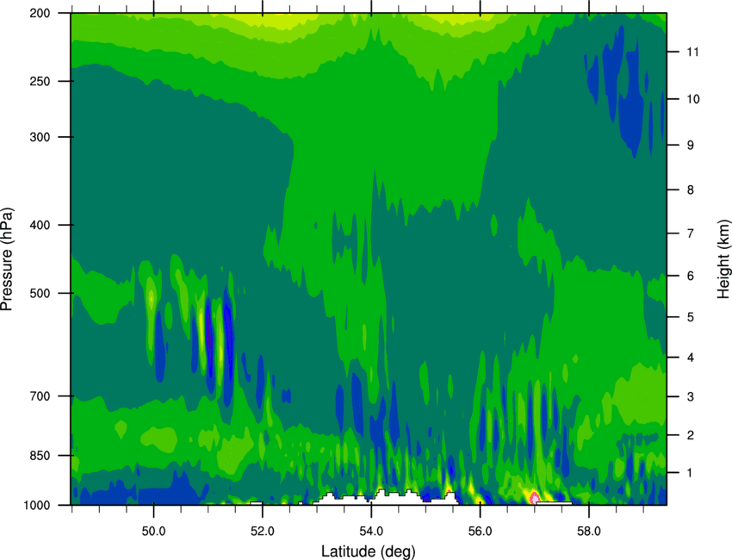Click the white terrain block near latitude 54
Image resolution: width=732 pixels, height=560 pixels.
pos(386,498)
